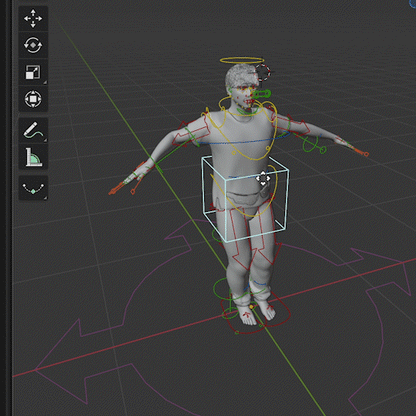
Task: Click the yellow halo head control
Action: tap(242, 60)
